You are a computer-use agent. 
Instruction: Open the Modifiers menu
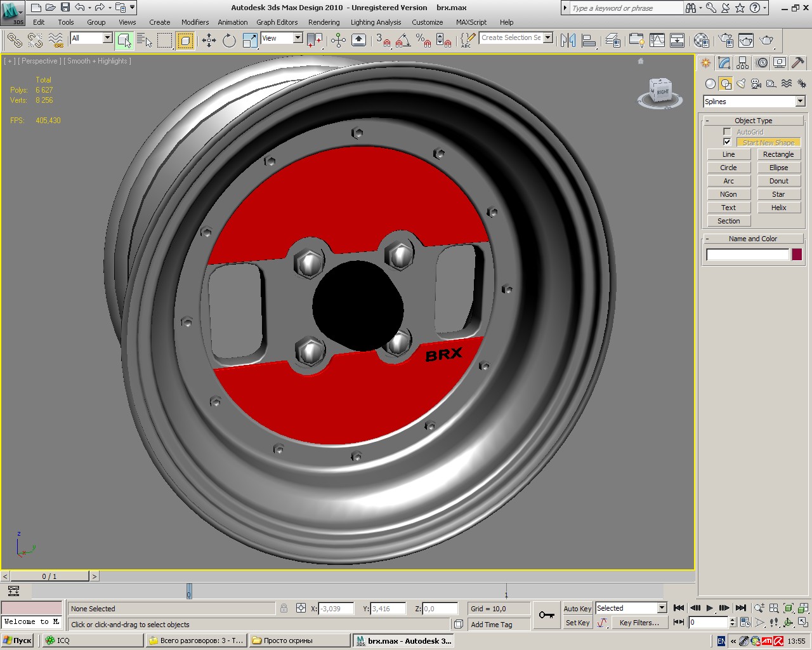pos(195,22)
